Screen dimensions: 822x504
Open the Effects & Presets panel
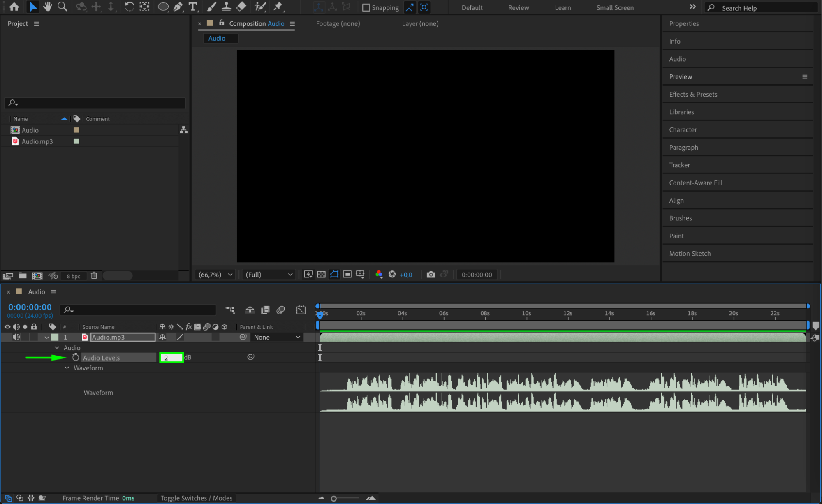click(x=693, y=95)
